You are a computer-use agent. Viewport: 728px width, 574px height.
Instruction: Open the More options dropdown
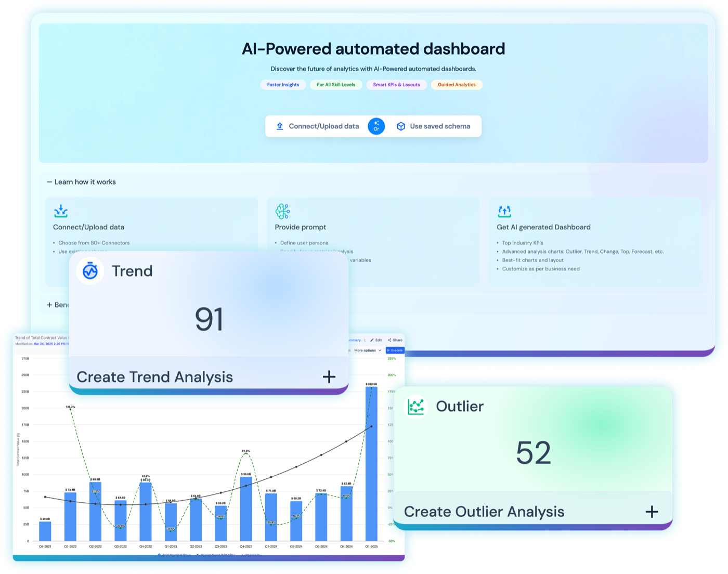click(x=368, y=350)
